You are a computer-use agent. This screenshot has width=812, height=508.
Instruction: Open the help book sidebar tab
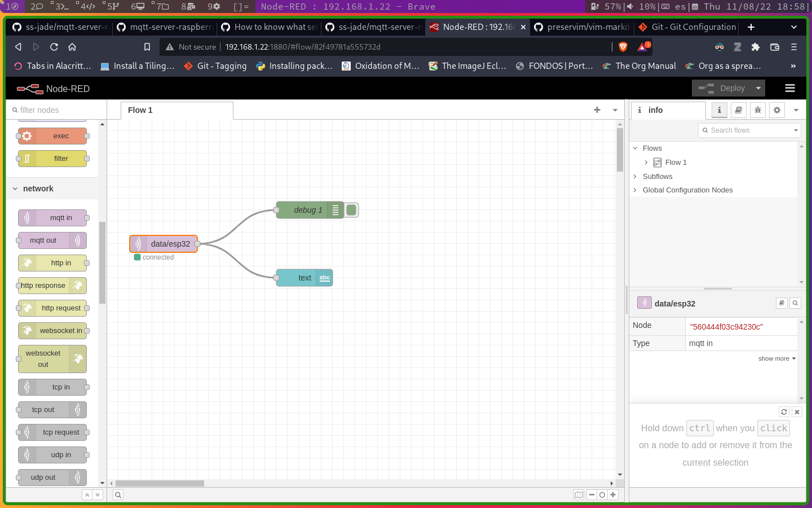739,110
